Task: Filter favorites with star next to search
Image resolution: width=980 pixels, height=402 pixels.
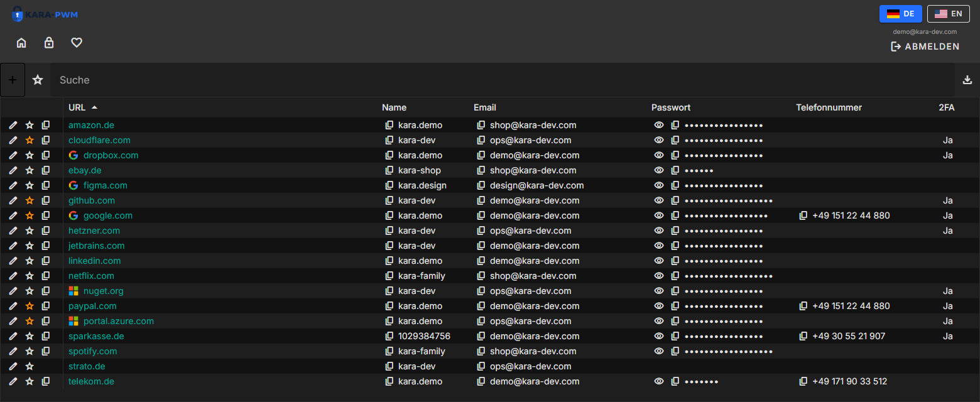Action: tap(38, 80)
